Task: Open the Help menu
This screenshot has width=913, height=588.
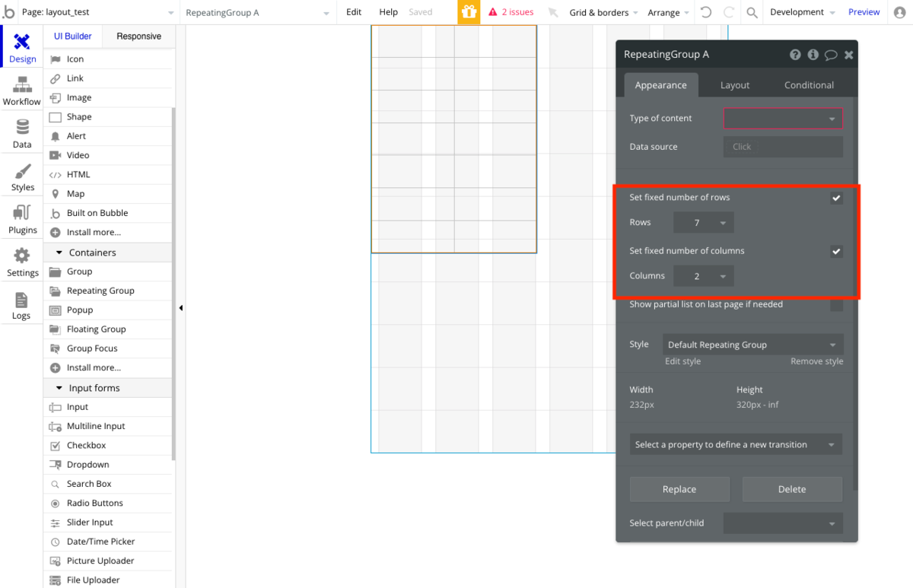Action: (388, 12)
